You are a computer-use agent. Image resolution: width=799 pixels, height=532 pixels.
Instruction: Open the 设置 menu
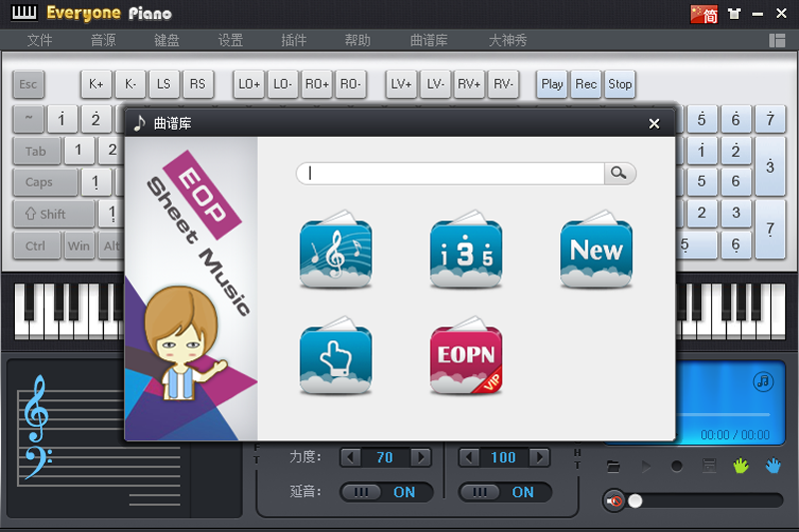coord(231,40)
